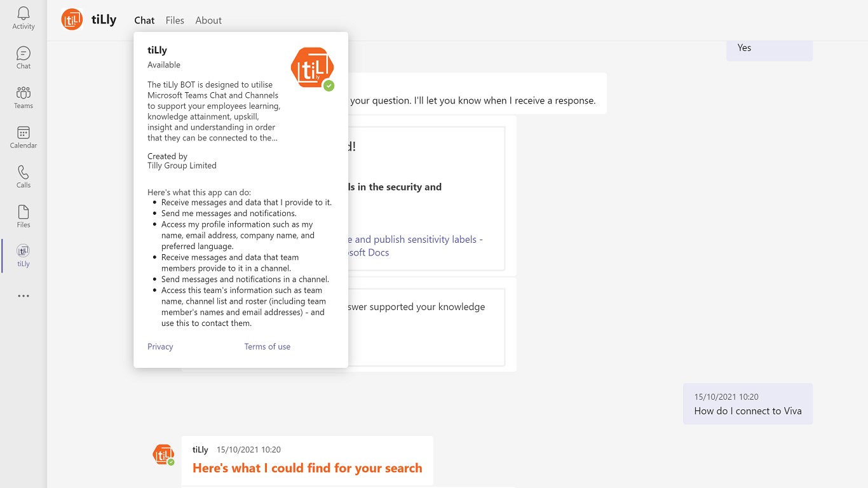Image resolution: width=868 pixels, height=488 pixels.
Task: Click the tiLly sender name at 10:20
Action: click(x=200, y=450)
